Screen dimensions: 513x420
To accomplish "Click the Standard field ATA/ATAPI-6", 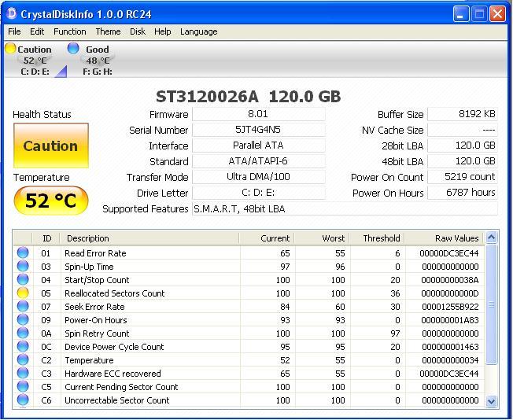I will pyautogui.click(x=258, y=161).
